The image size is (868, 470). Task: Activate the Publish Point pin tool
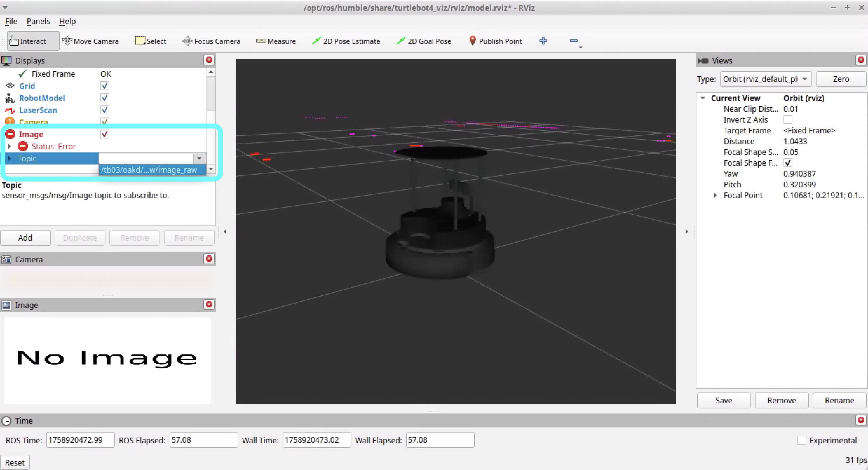click(x=495, y=41)
